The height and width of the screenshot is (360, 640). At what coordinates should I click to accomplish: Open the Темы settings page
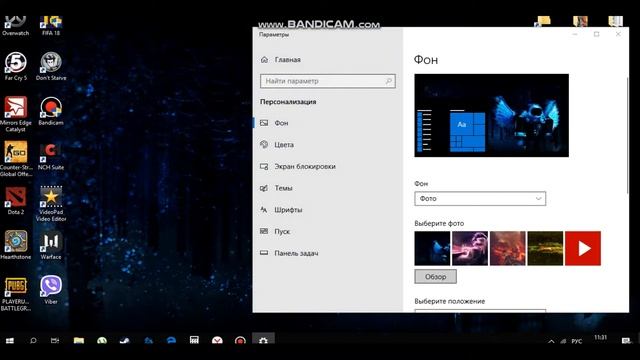click(283, 188)
